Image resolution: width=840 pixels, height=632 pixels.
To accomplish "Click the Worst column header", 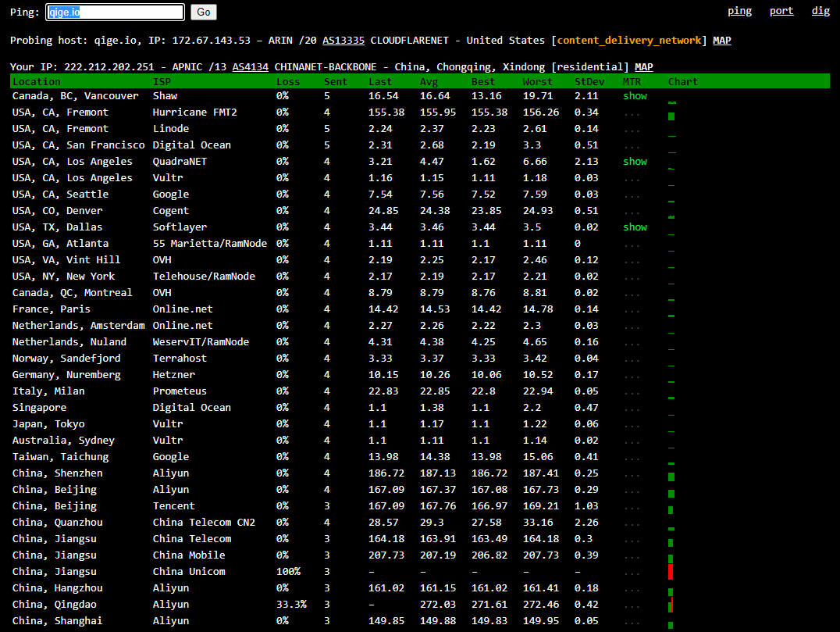I will 537,81.
